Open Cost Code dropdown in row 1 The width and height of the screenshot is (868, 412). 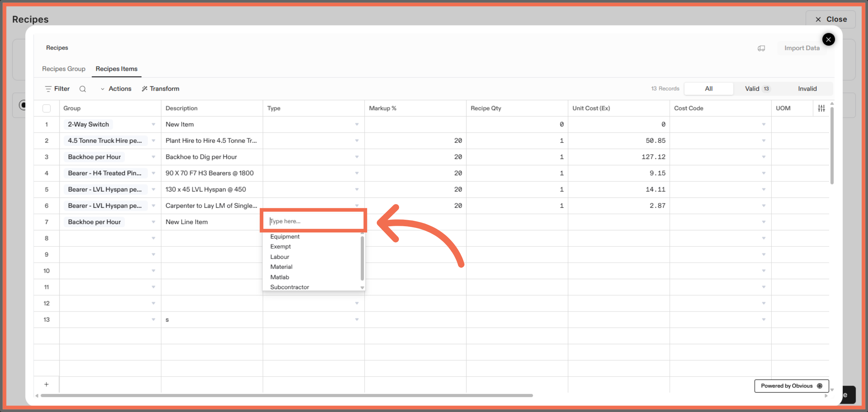tap(763, 124)
